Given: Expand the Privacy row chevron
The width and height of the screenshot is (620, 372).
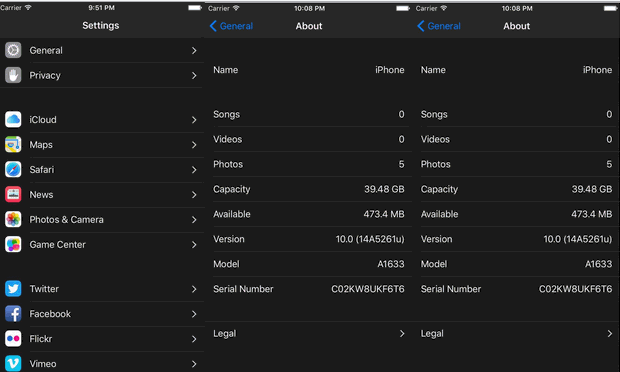Looking at the screenshot, I should click(194, 75).
